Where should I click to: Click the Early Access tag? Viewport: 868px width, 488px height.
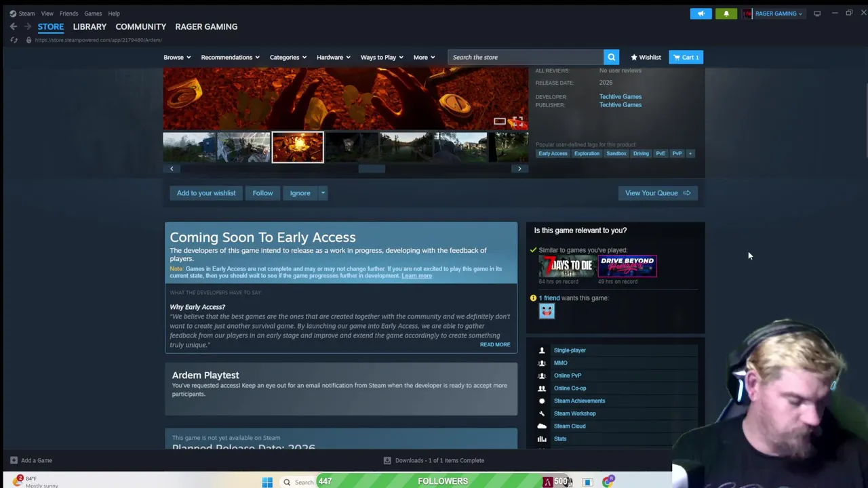(553, 154)
